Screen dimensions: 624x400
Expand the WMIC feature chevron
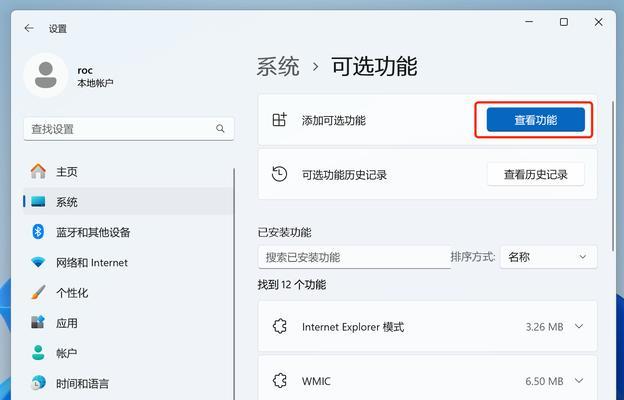tap(579, 381)
